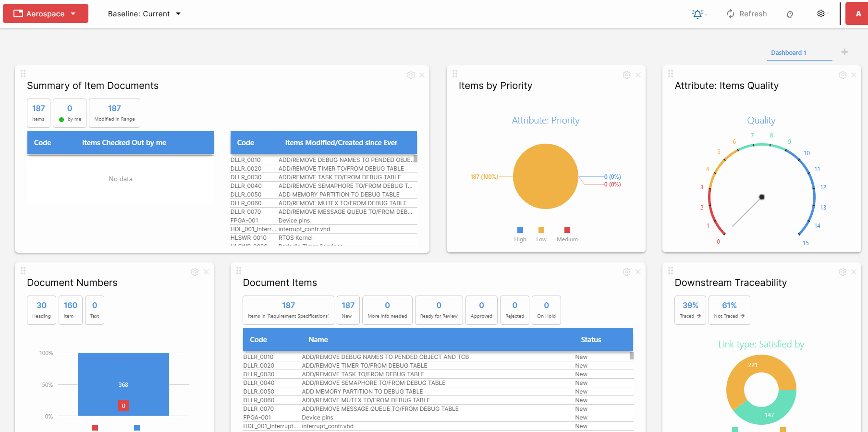This screenshot has width=868, height=432.
Task: Close the Summary of Item Documents widget
Action: pyautogui.click(x=422, y=75)
